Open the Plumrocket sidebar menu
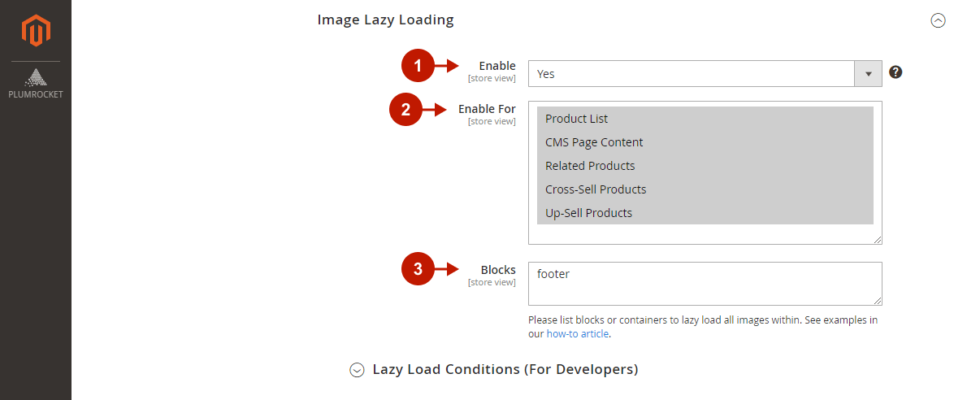 (x=36, y=84)
